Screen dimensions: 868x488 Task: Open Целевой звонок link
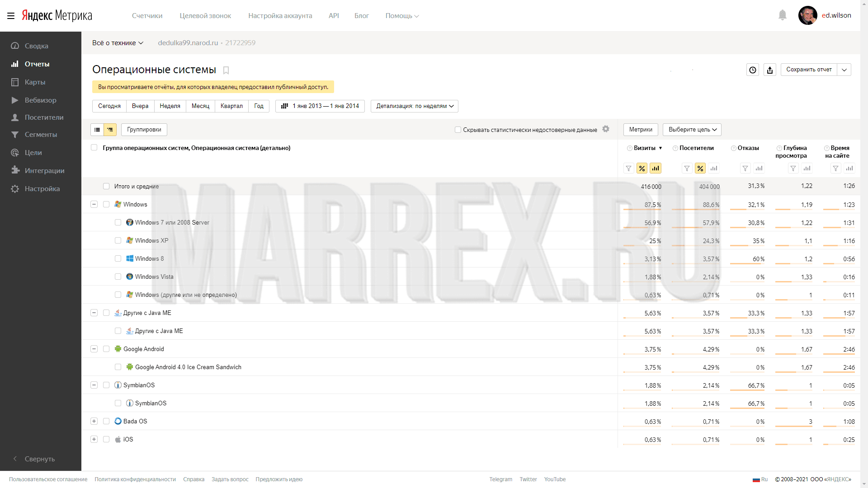click(205, 16)
